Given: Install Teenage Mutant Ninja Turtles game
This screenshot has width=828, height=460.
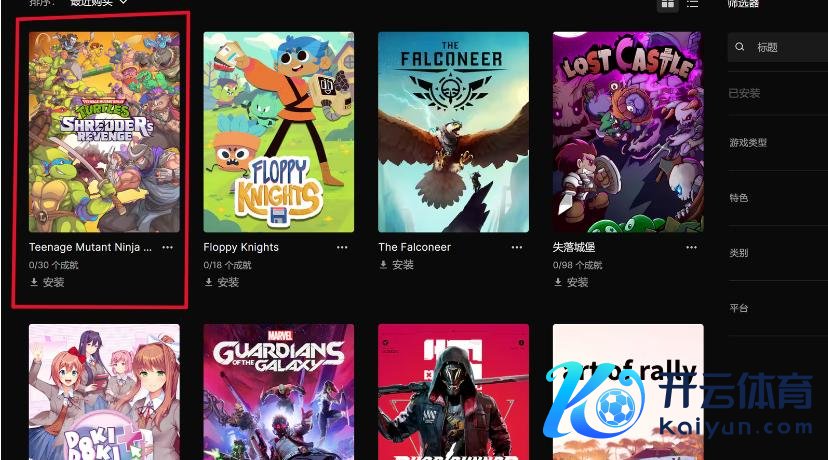Looking at the screenshot, I should (x=47, y=283).
